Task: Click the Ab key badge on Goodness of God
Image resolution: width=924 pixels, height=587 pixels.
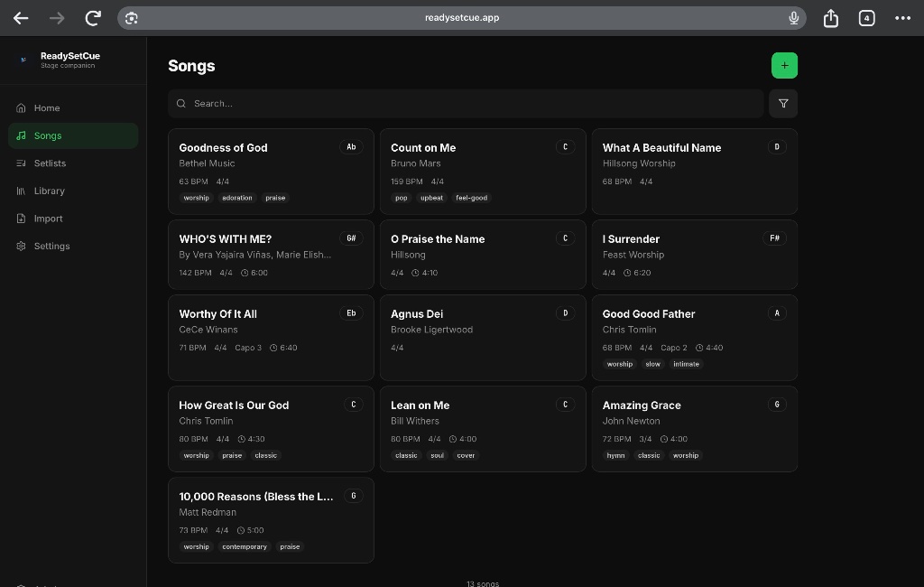Action: (351, 147)
